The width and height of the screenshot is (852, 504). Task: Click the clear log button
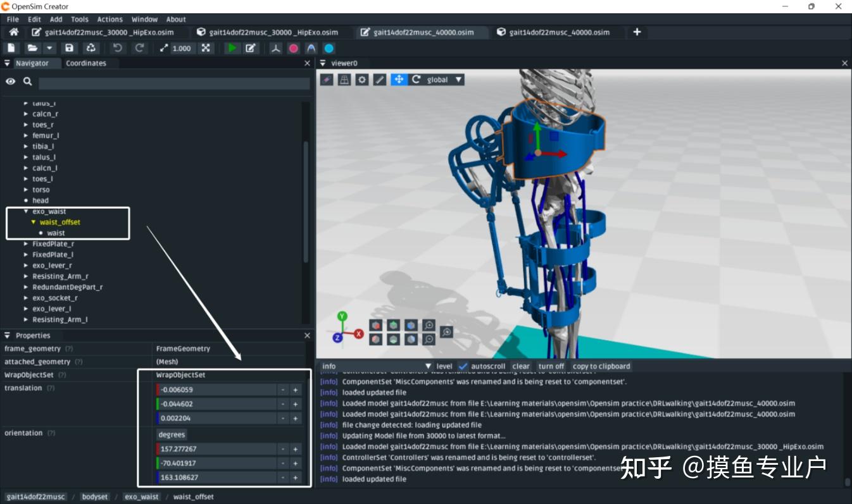pos(521,366)
